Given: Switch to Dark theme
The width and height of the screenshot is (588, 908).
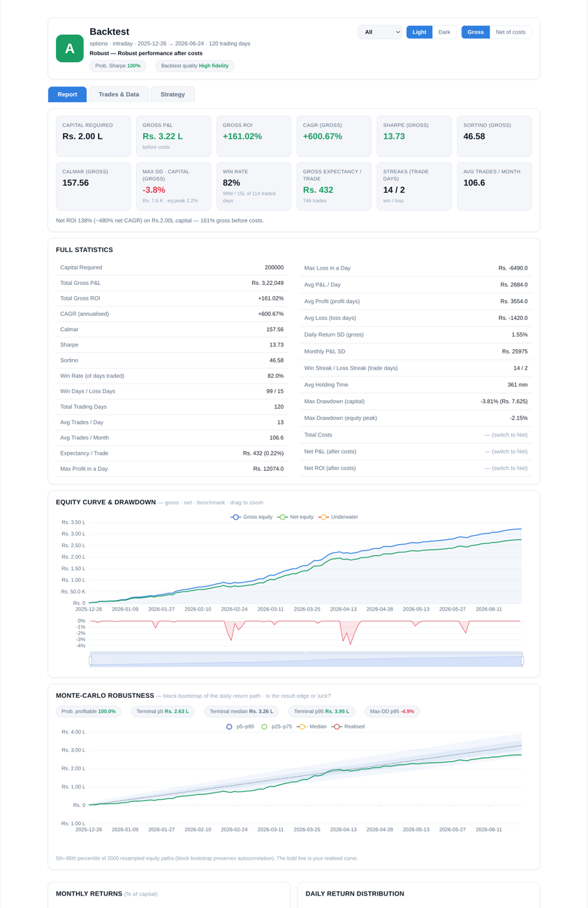Looking at the screenshot, I should coord(444,32).
